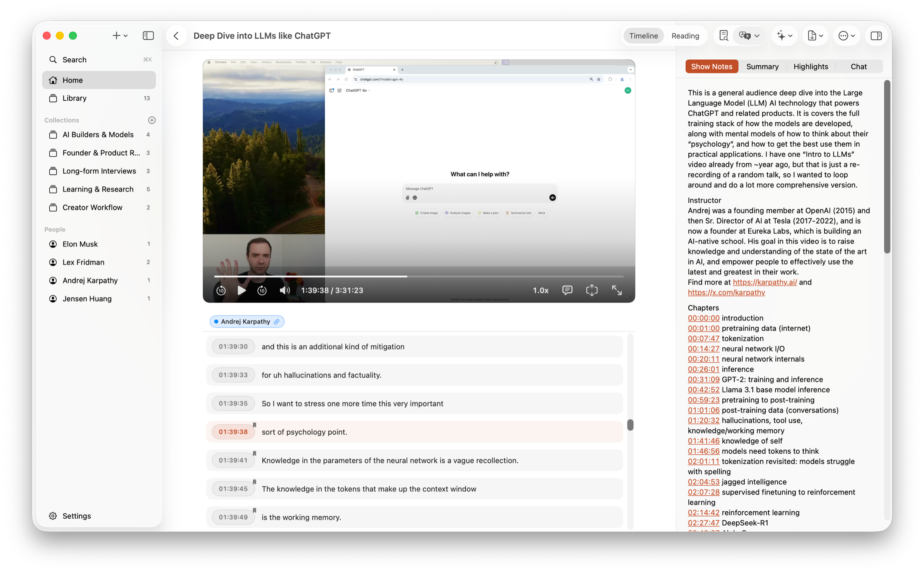This screenshot has height=573, width=924.
Task: Click bookmark flag on 01:39:45 line
Action: coord(254,482)
